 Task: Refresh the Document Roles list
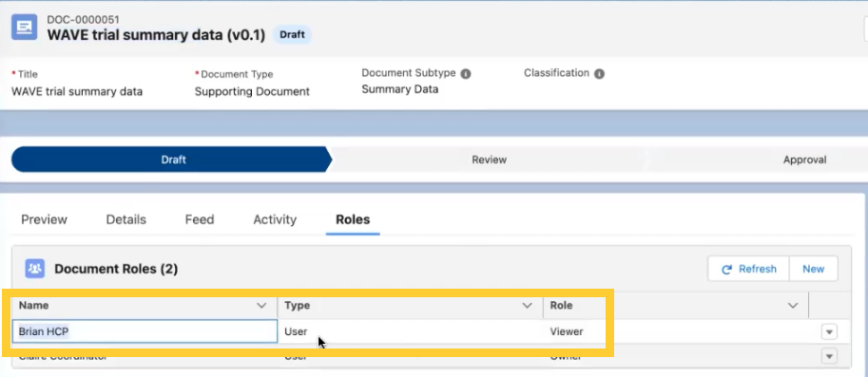click(748, 269)
